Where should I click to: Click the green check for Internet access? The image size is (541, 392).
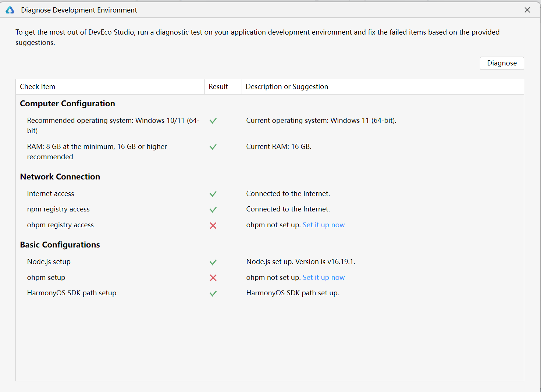(x=213, y=194)
